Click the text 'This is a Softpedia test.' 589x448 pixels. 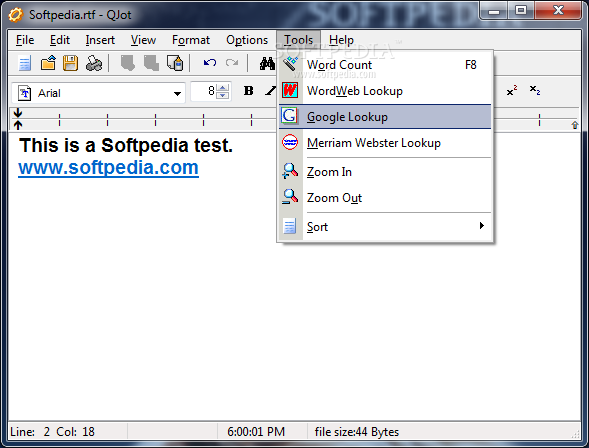coord(126,145)
